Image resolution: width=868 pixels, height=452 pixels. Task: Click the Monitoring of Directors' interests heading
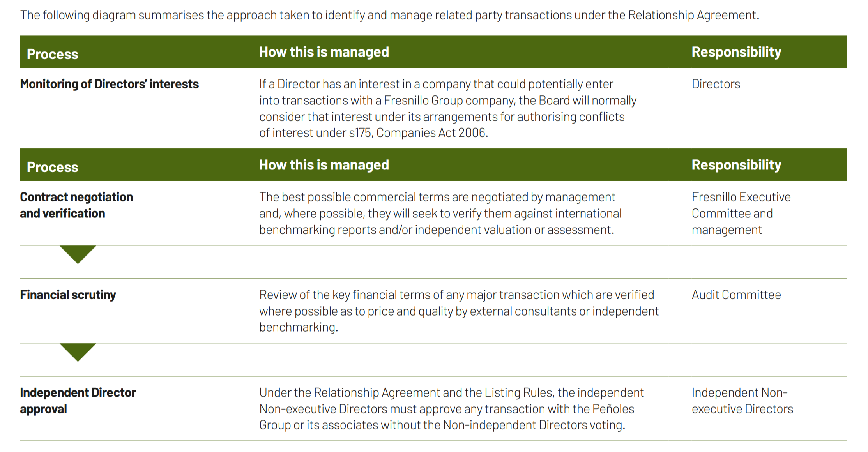(110, 84)
